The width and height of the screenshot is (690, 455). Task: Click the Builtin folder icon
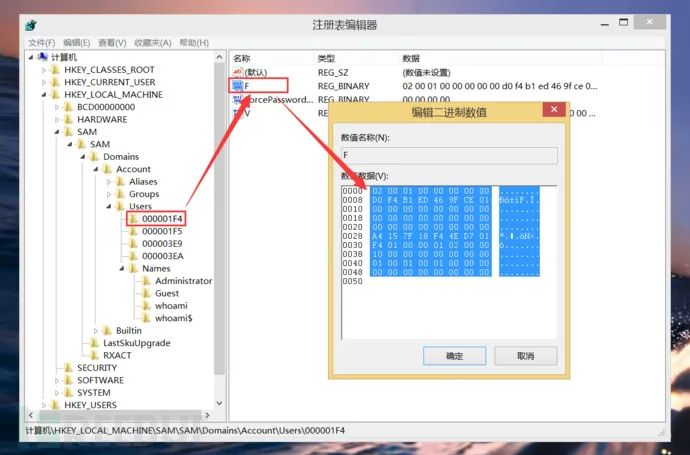click(x=107, y=330)
